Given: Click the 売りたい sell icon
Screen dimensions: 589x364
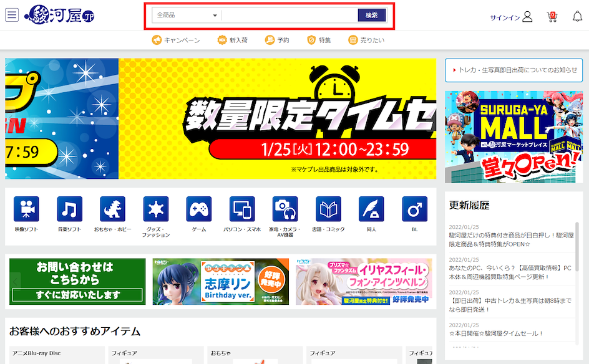Looking at the screenshot, I should pos(353,40).
